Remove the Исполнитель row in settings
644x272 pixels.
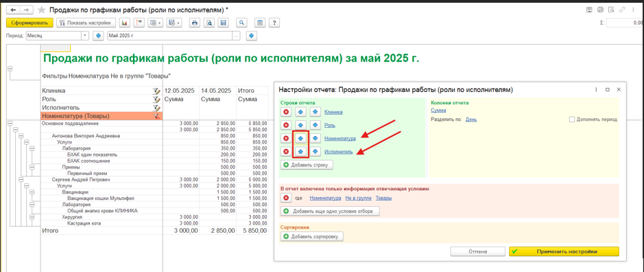click(x=286, y=151)
